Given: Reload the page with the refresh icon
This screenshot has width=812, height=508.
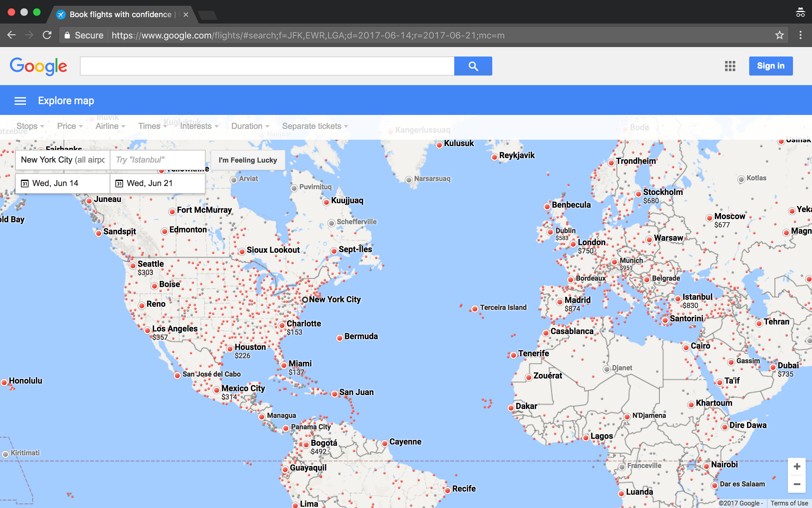Looking at the screenshot, I should tap(47, 35).
